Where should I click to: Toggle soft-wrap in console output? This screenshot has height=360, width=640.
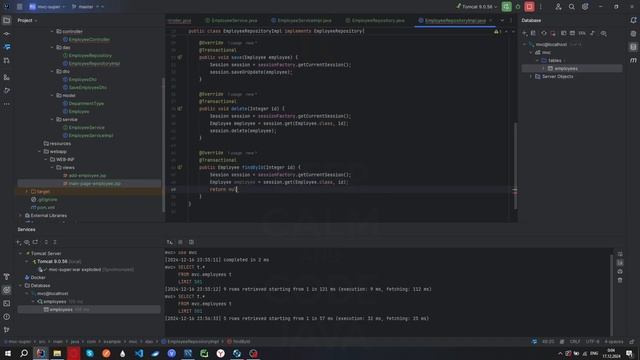(x=620, y=254)
